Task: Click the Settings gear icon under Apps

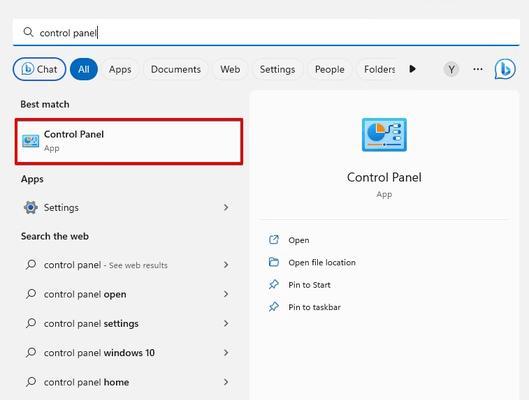Action: pos(31,207)
